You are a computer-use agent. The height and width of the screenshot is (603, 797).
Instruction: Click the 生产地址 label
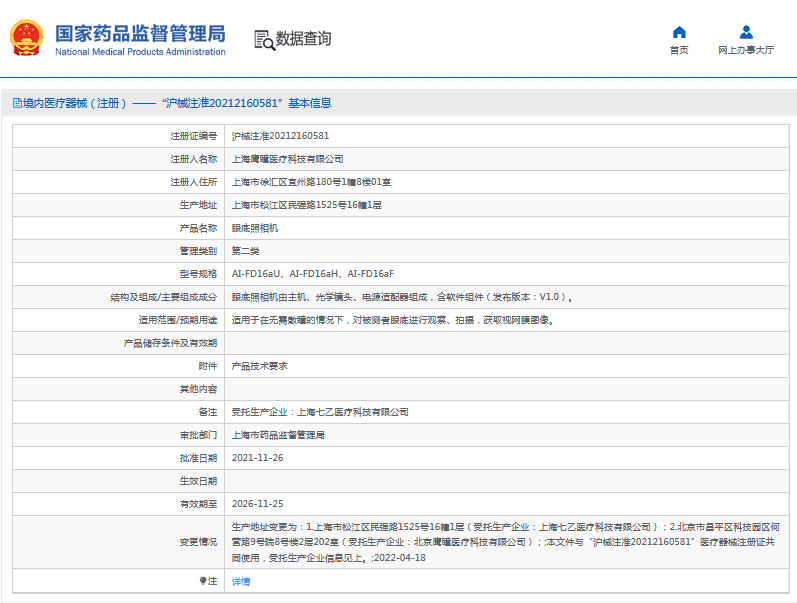click(198, 205)
